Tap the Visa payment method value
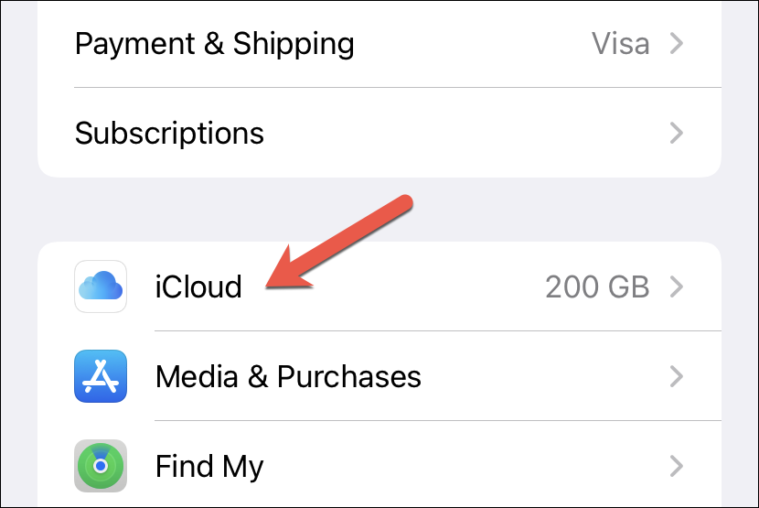 [x=620, y=44]
